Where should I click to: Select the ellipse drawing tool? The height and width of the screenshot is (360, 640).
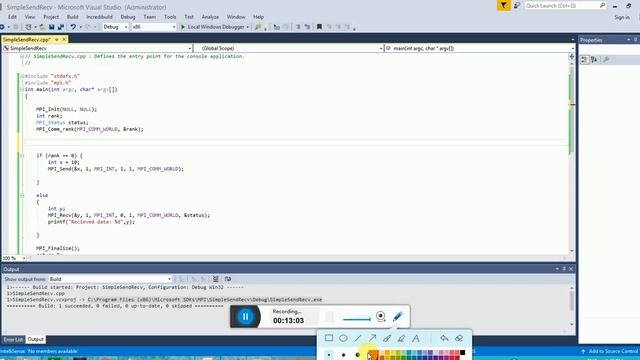(343, 338)
